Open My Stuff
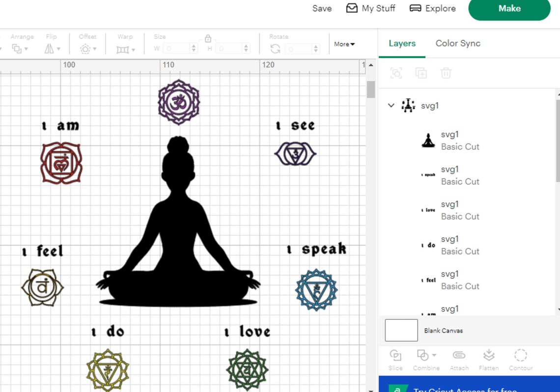Viewport: 560px width, 392px height. (x=370, y=8)
